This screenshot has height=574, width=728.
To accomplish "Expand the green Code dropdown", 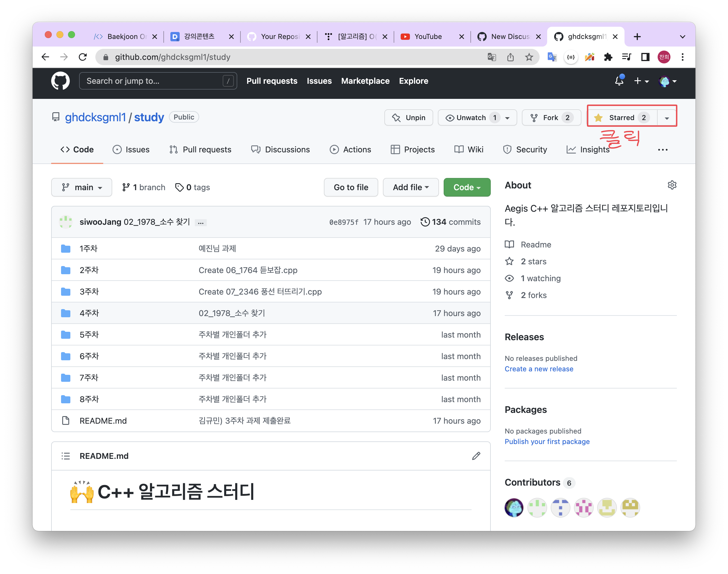I will (x=467, y=187).
